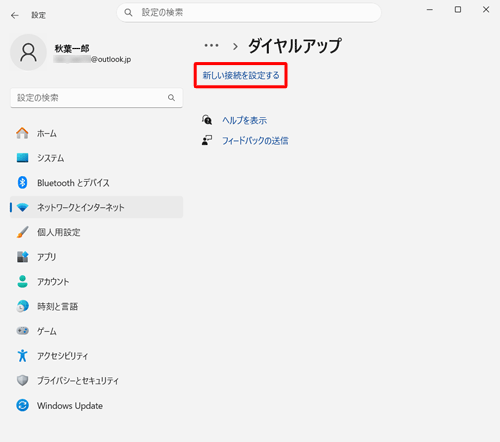This screenshot has width=500, height=442.
Task: Click the help icon beside ヘルプを表示
Action: (x=207, y=120)
